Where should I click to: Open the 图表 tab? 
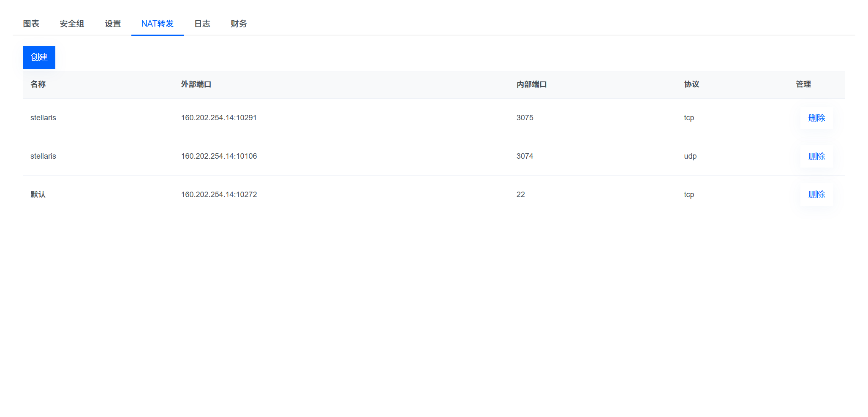31,24
